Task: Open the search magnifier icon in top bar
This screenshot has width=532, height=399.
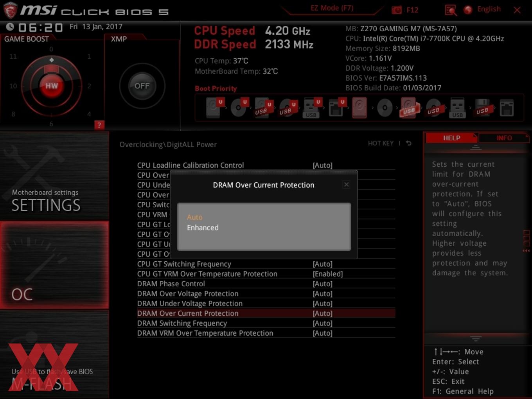Action: pyautogui.click(x=451, y=10)
